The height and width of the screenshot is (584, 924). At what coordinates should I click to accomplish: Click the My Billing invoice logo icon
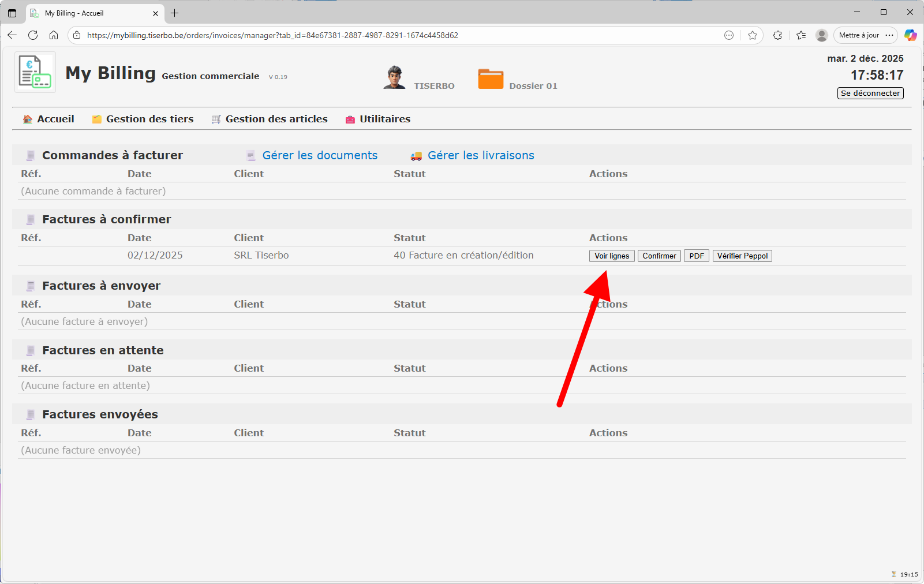coord(35,72)
